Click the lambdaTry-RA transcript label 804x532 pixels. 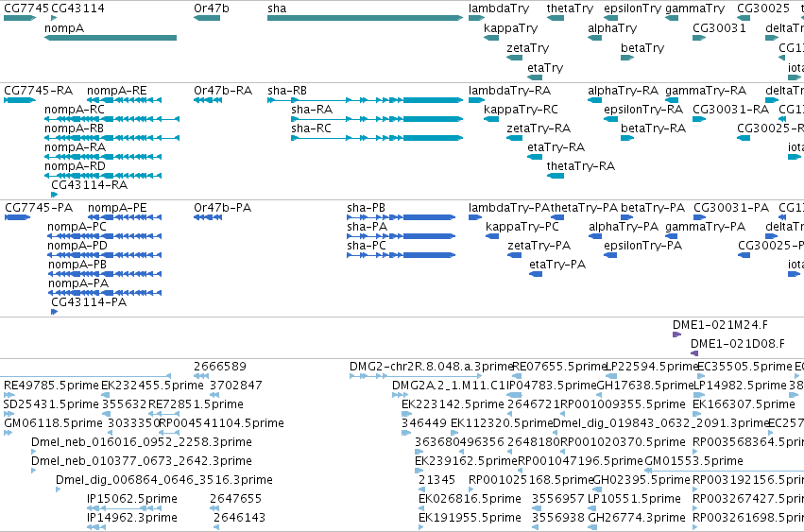tap(509, 91)
